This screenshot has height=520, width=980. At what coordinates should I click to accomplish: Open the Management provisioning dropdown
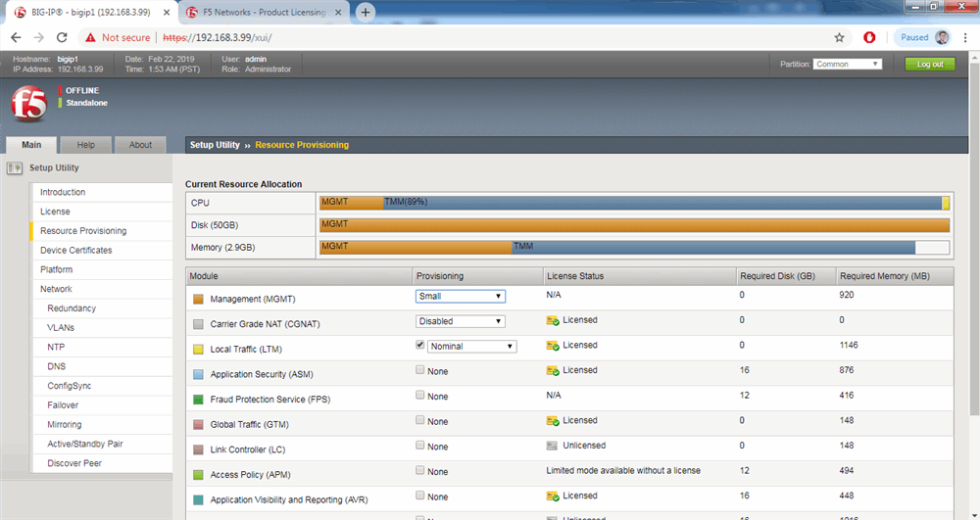click(461, 296)
